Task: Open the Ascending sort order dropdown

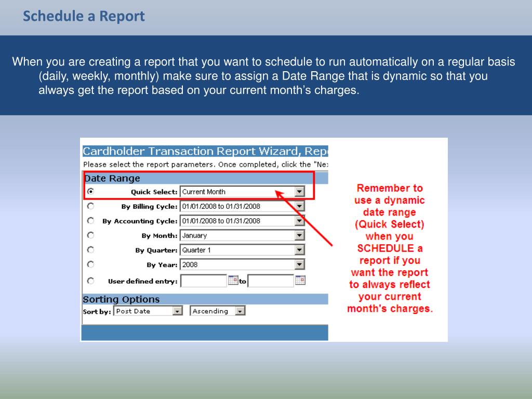Action: (x=218, y=311)
